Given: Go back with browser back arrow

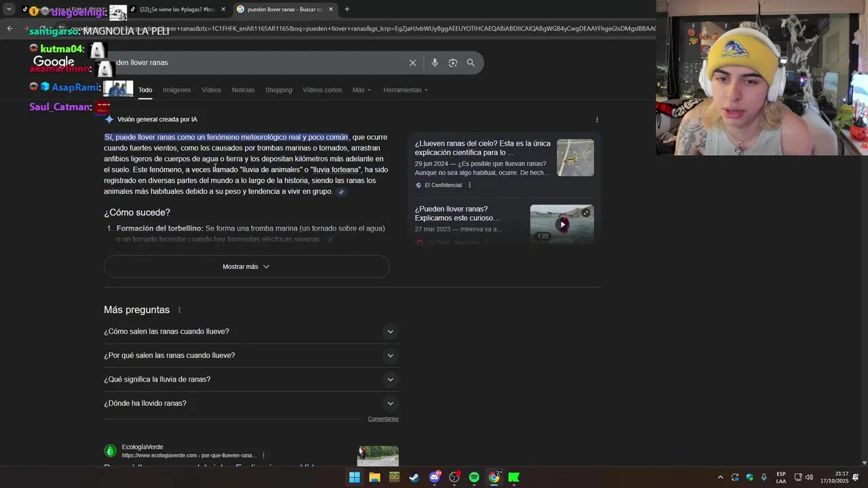Looking at the screenshot, I should (9, 28).
